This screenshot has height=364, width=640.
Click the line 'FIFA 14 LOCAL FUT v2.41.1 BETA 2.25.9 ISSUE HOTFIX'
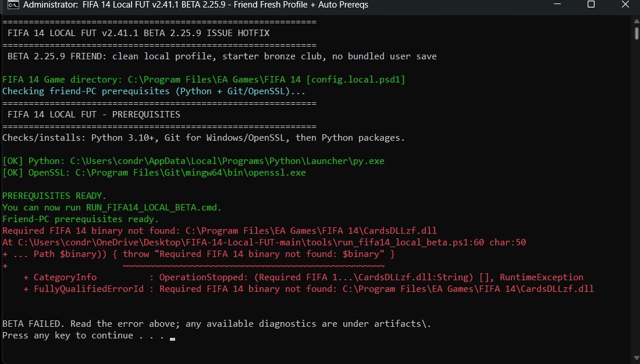[138, 33]
